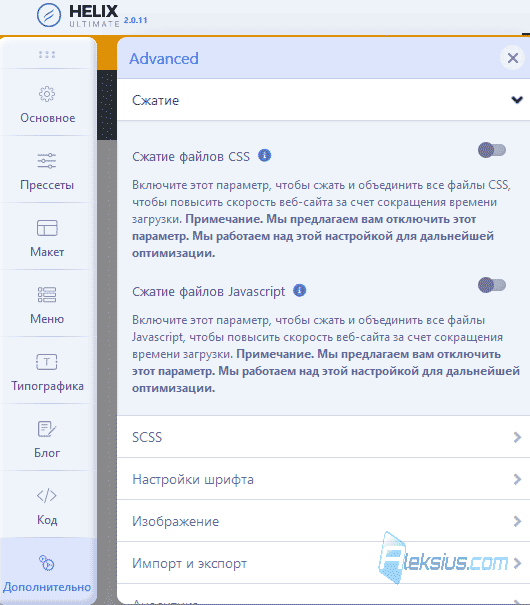Open the Блог sidebar tab label

click(47, 453)
